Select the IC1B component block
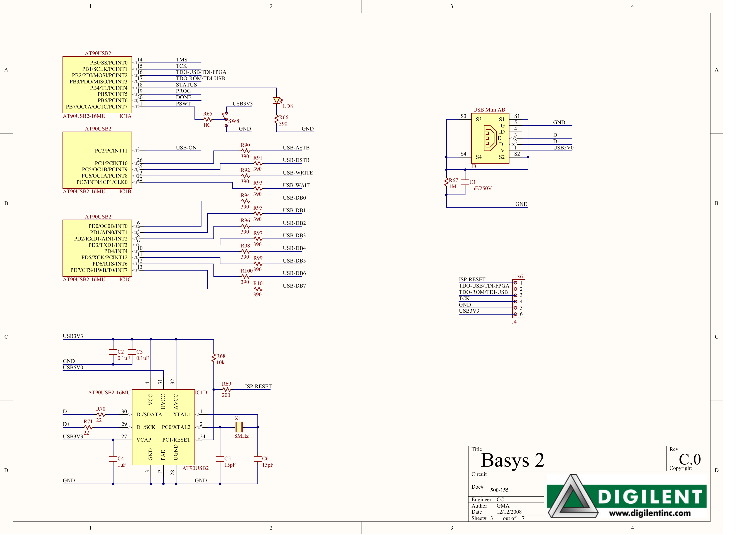The width and height of the screenshot is (756, 535). 97,160
